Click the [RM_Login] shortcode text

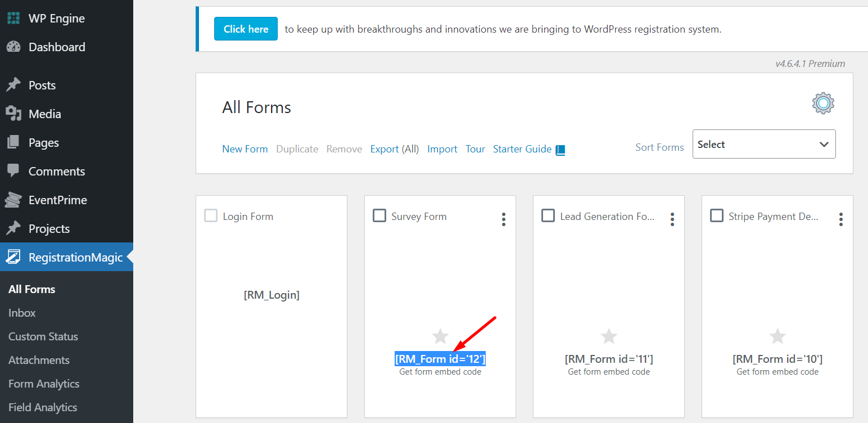(272, 295)
